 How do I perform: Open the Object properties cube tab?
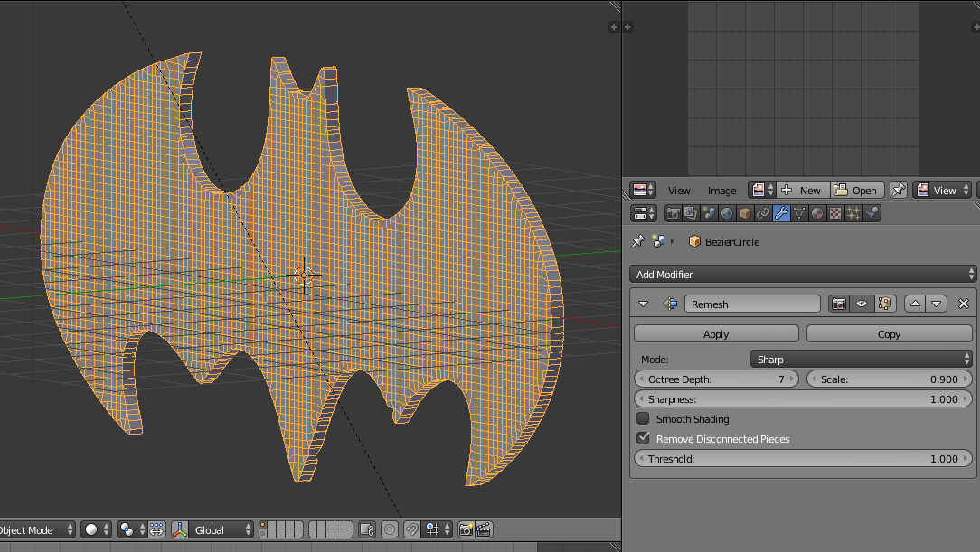745,214
